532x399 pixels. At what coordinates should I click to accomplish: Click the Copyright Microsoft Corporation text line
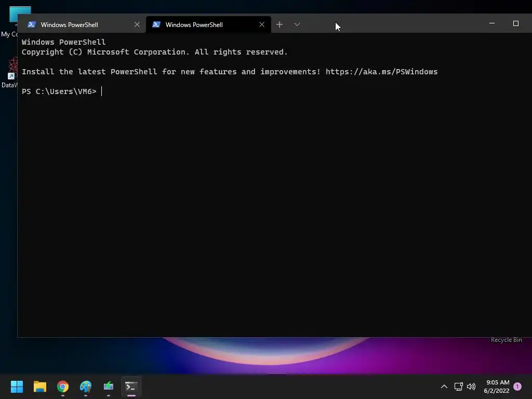click(x=154, y=52)
